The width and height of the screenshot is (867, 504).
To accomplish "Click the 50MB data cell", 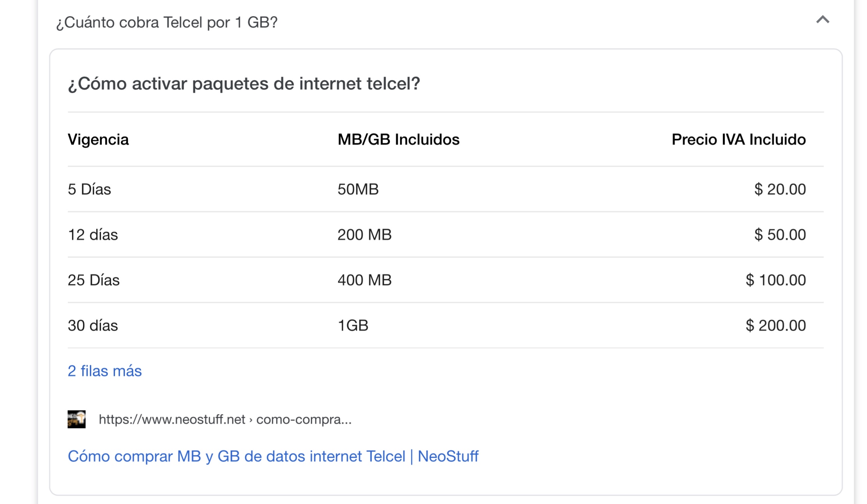I will click(x=358, y=189).
